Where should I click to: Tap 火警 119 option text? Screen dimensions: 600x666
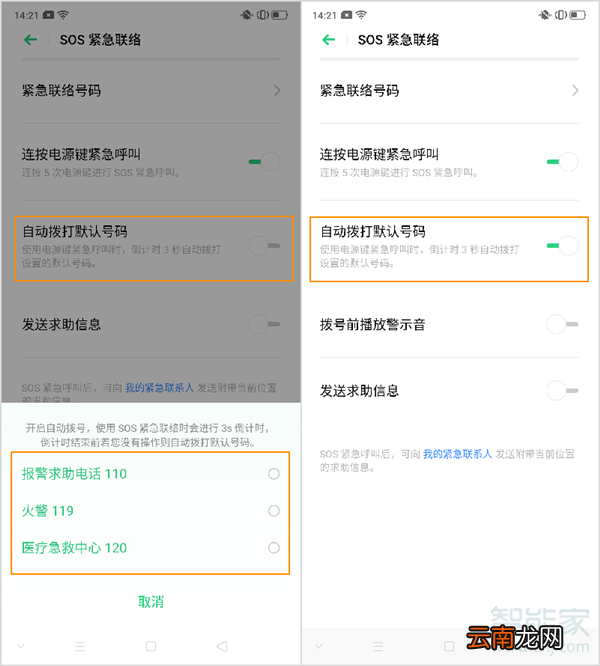pos(48,511)
